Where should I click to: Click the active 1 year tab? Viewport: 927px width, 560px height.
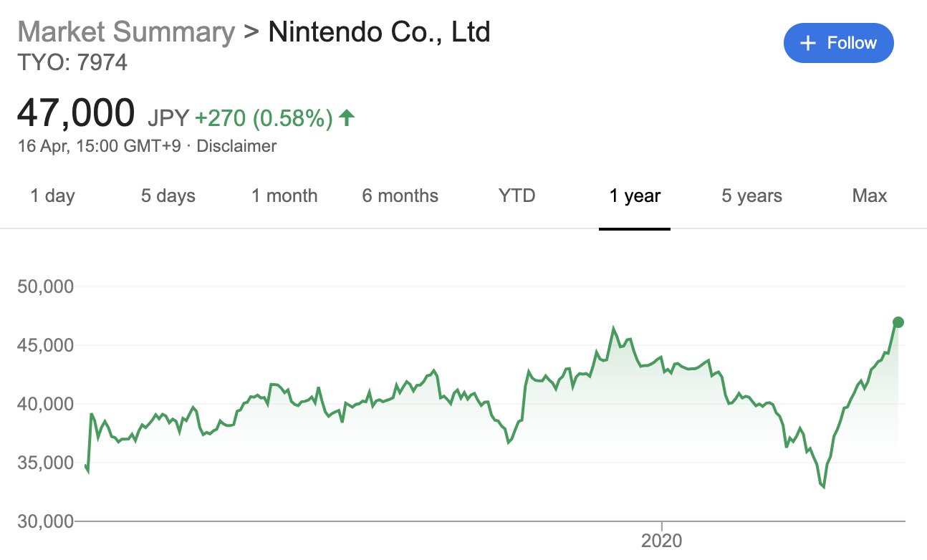635,195
